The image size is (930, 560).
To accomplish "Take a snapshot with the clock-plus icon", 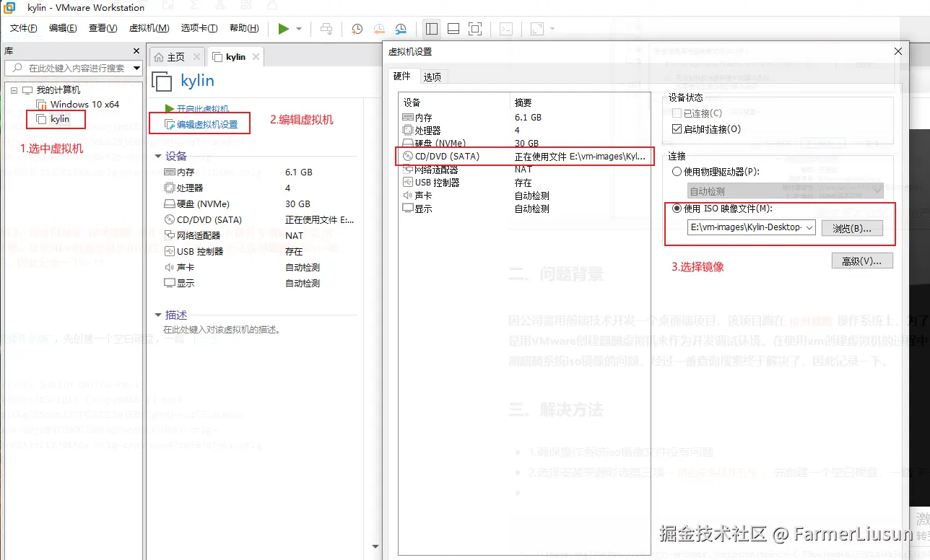I will (x=357, y=29).
